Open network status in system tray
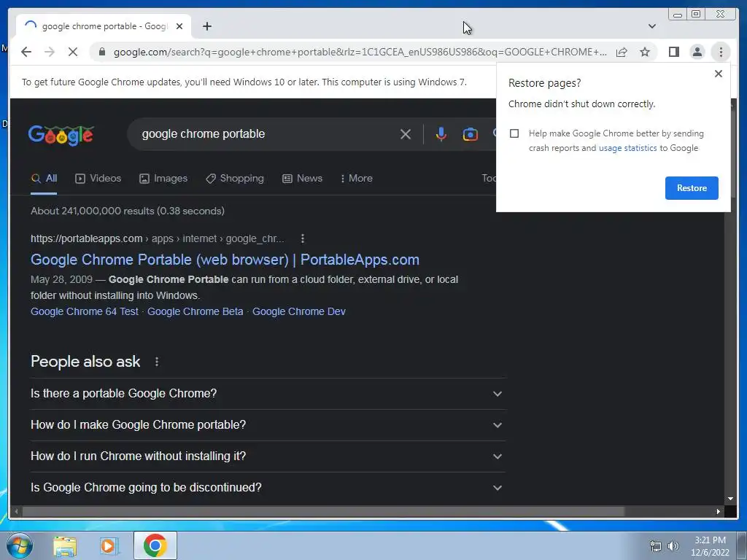Viewport: 747px width, 560px height. pos(656,546)
